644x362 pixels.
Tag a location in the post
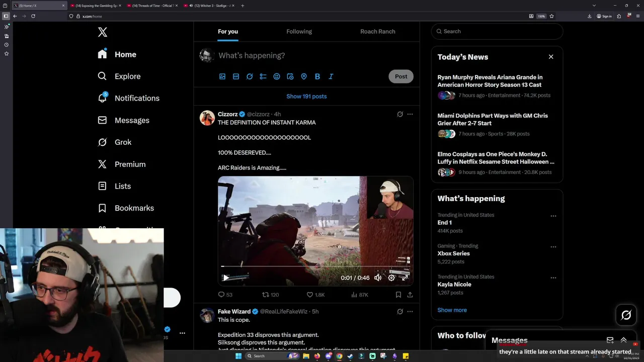click(x=304, y=76)
